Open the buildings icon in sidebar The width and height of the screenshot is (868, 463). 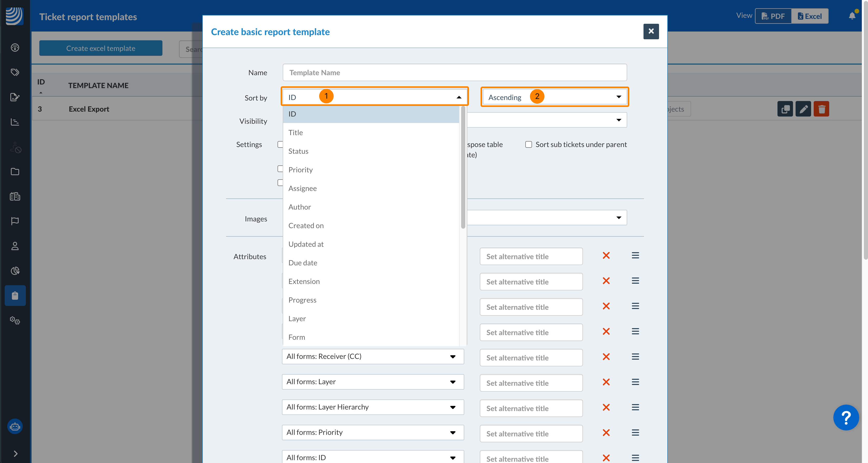coord(15,196)
